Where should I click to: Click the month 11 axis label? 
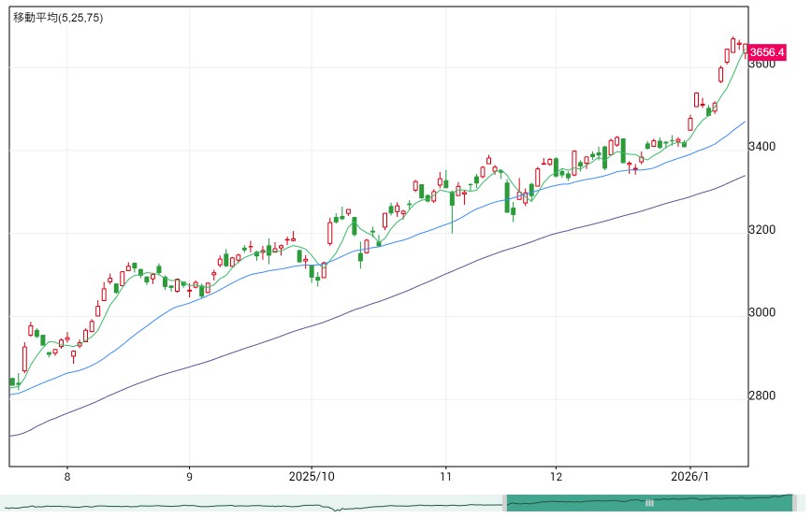pos(446,477)
